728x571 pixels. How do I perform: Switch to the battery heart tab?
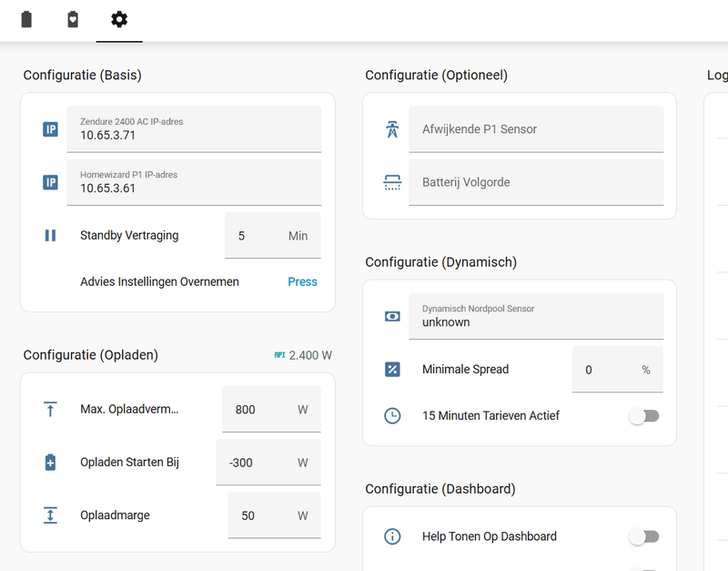coord(73,19)
